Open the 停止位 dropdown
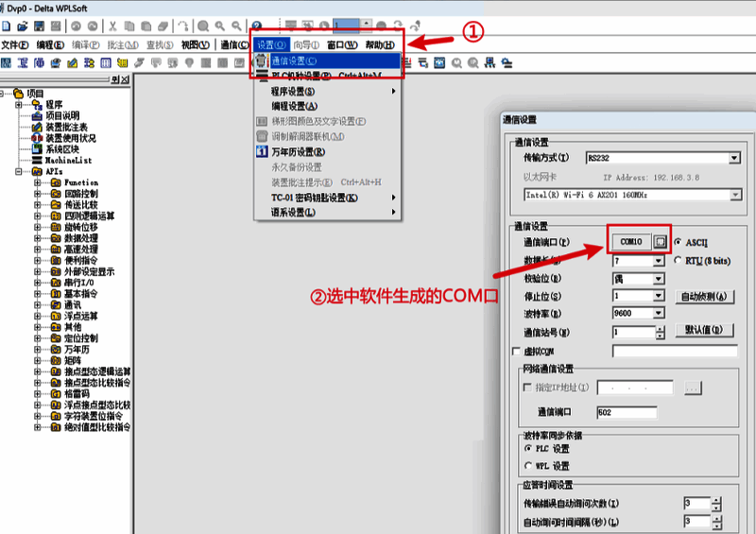The width and height of the screenshot is (756, 534). pyautogui.click(x=659, y=296)
